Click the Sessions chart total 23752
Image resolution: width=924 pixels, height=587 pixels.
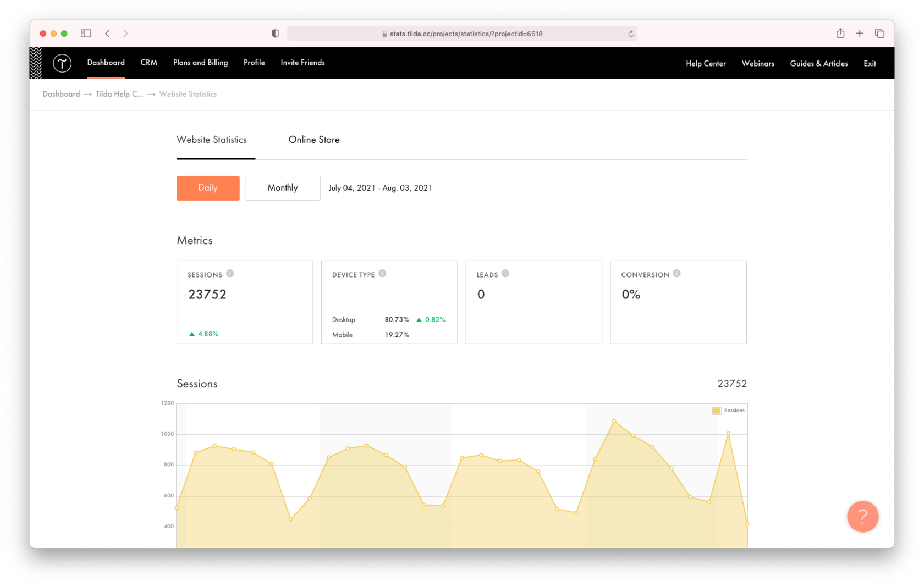[x=732, y=384]
